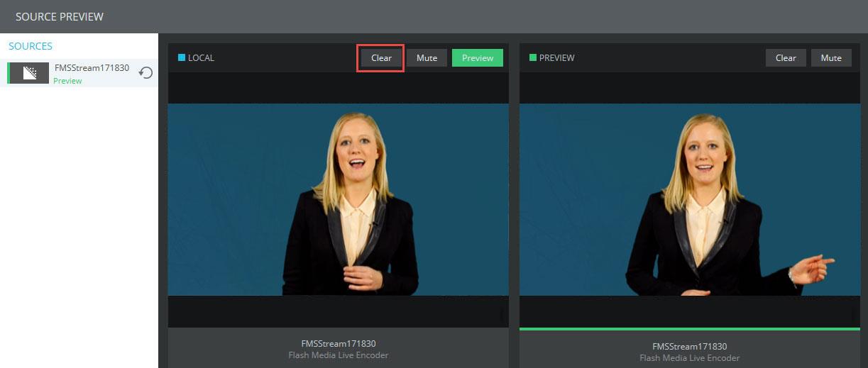
Task: Mute the PREVIEW panel audio
Action: click(831, 58)
